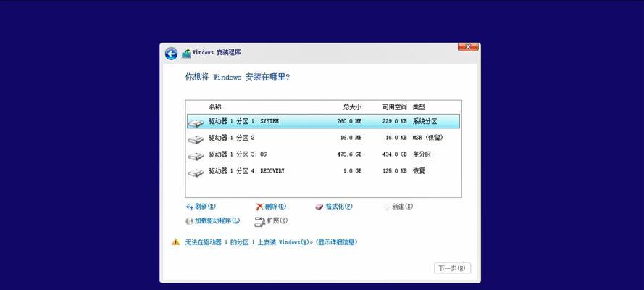The height and width of the screenshot is (290, 644).
Task: Click the drive icon for partition 2
Action: (196, 140)
